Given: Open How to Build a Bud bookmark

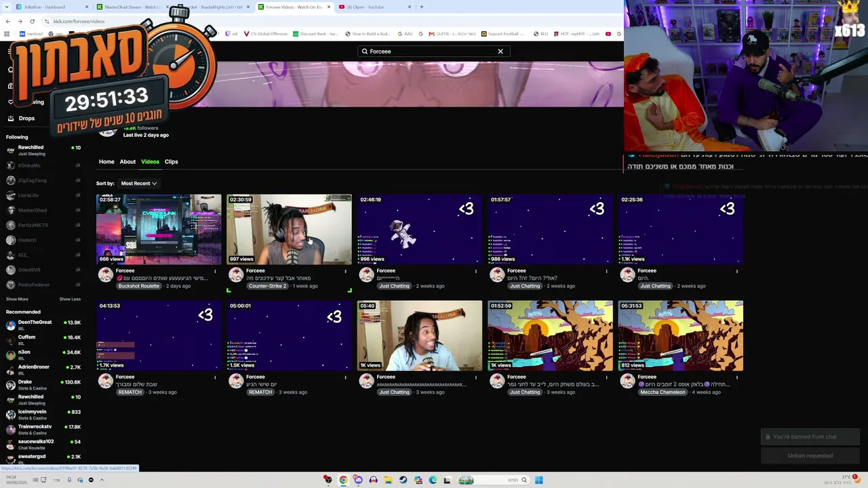Looking at the screenshot, I should [x=367, y=34].
